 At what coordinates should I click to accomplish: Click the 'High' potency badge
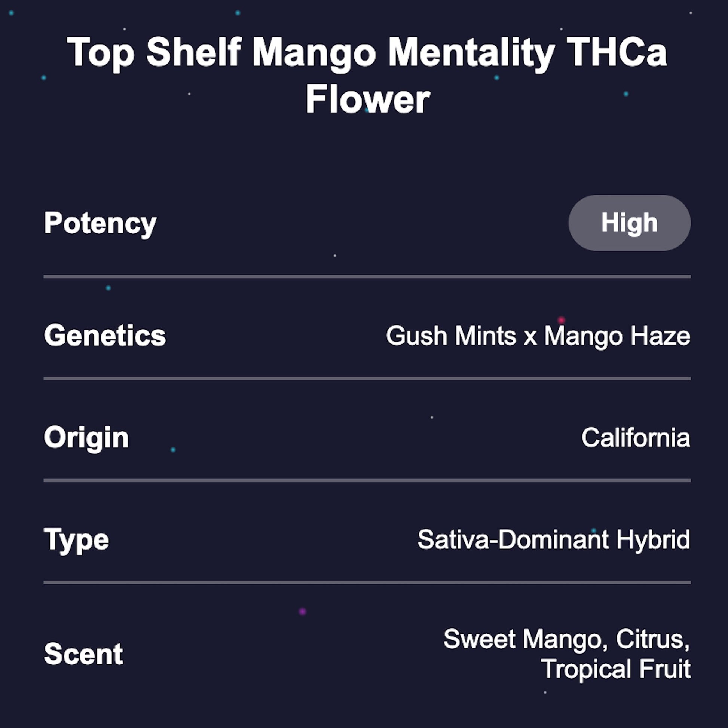coord(629,223)
